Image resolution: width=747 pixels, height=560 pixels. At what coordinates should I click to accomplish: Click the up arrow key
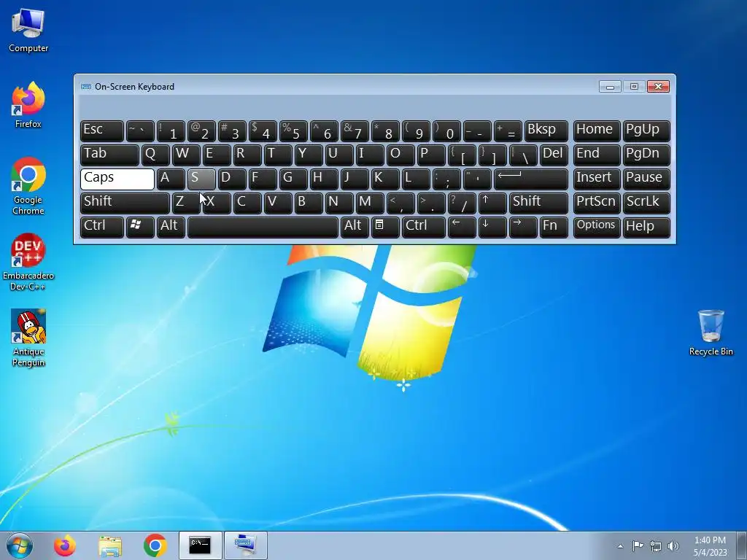(492, 203)
